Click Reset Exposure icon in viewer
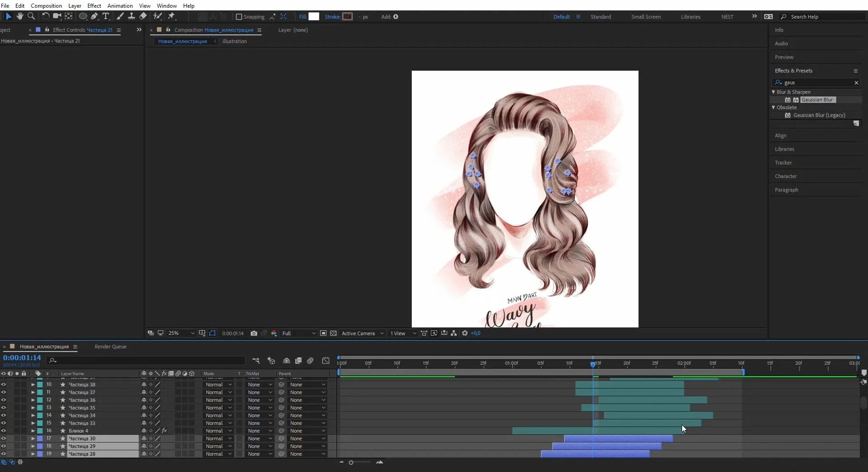Screen dimensions: 868x472 coord(465,333)
